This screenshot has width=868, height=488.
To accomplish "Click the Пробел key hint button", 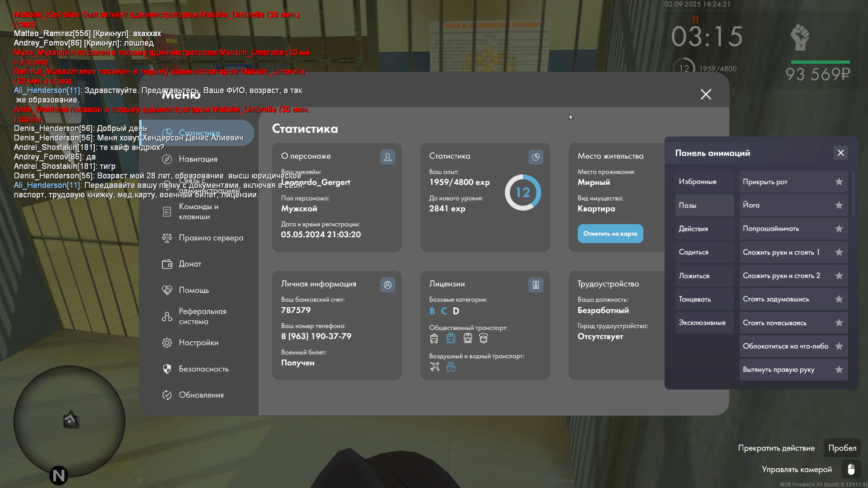I will point(842,448).
